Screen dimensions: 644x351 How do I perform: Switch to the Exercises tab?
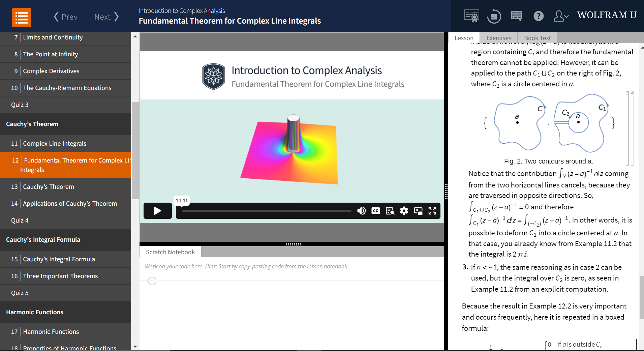[499, 38]
